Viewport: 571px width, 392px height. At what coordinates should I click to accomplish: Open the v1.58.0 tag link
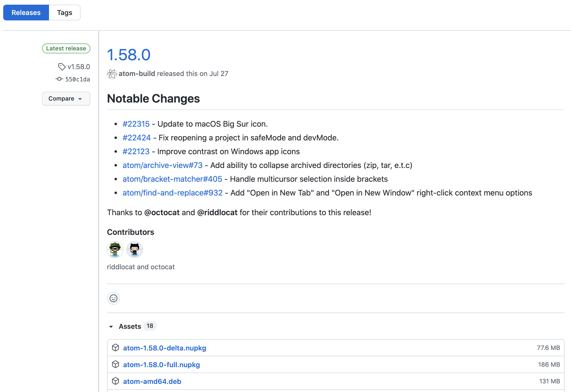coord(79,67)
